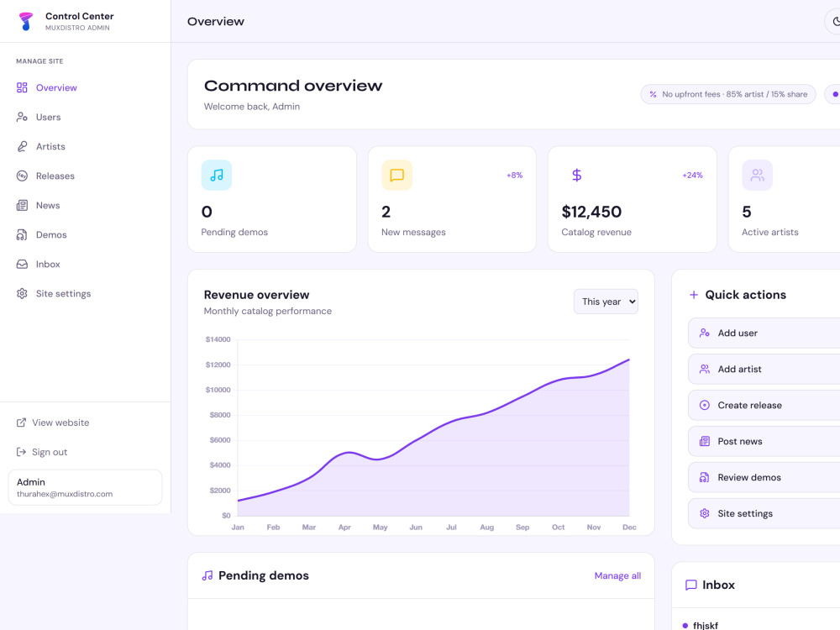Image resolution: width=840 pixels, height=630 pixels.
Task: Click the Add user quick action button
Action: tap(764, 333)
